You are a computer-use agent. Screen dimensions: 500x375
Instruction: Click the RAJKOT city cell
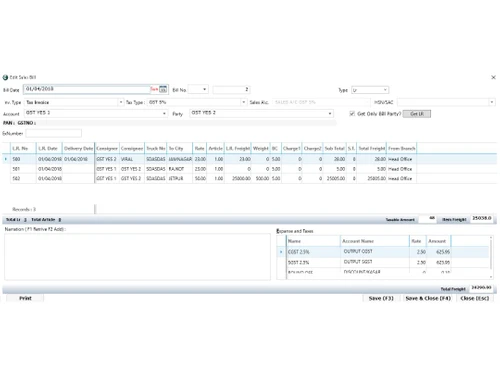point(180,169)
